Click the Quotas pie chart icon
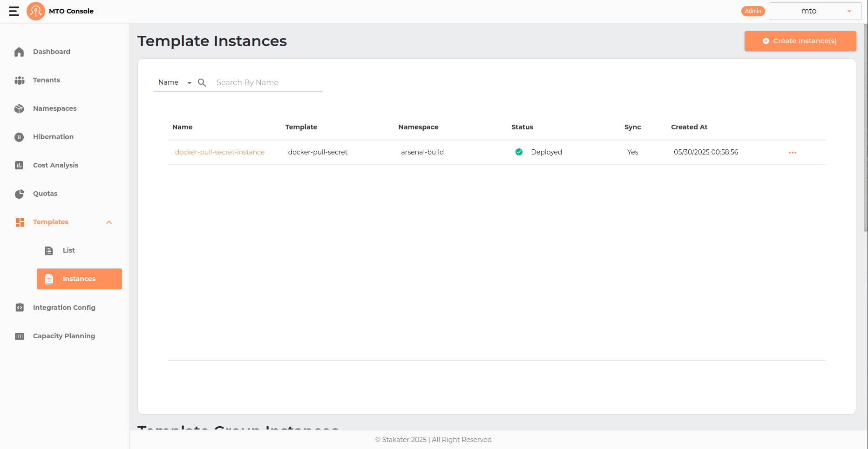Viewport: 868px width, 449px height. (x=19, y=194)
